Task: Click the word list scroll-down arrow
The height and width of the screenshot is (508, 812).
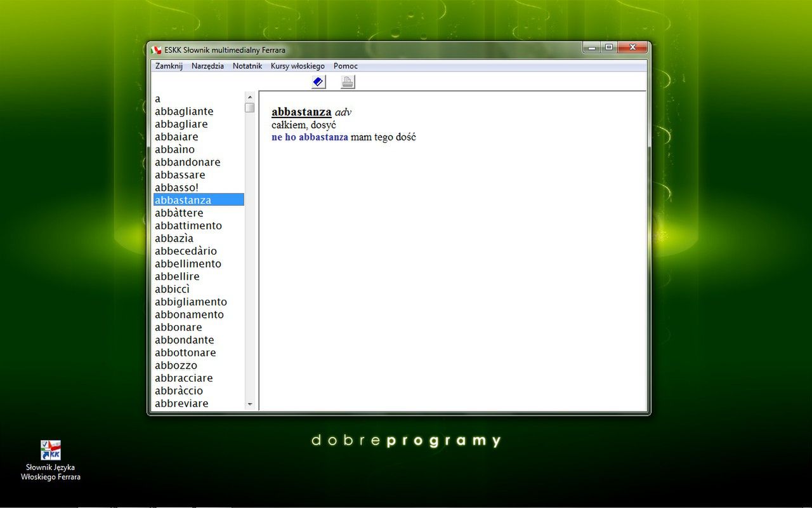Action: point(249,404)
